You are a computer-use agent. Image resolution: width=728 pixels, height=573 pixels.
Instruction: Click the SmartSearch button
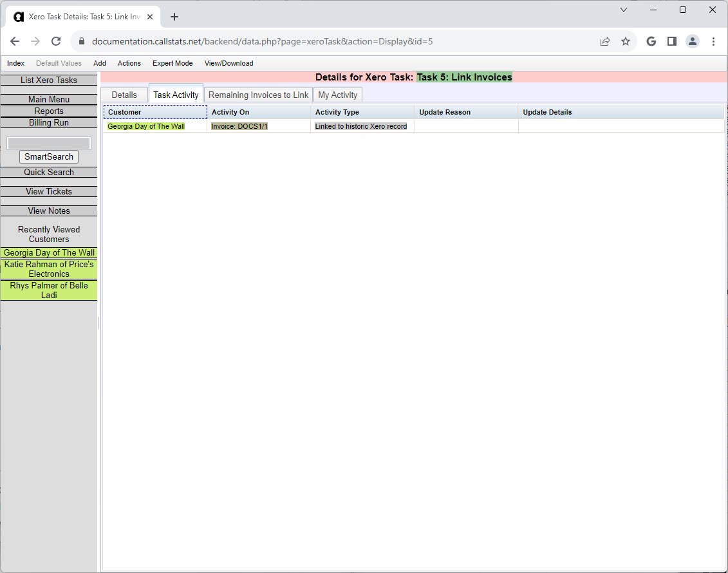coord(48,156)
